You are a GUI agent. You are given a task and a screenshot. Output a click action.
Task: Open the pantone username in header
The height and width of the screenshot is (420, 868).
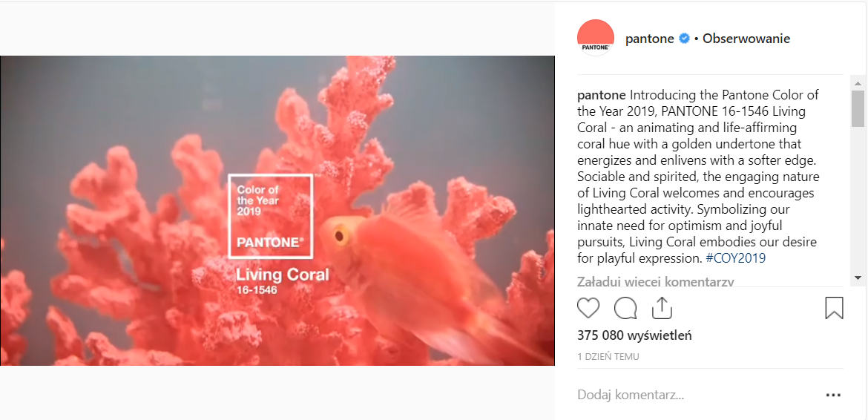[x=649, y=39]
